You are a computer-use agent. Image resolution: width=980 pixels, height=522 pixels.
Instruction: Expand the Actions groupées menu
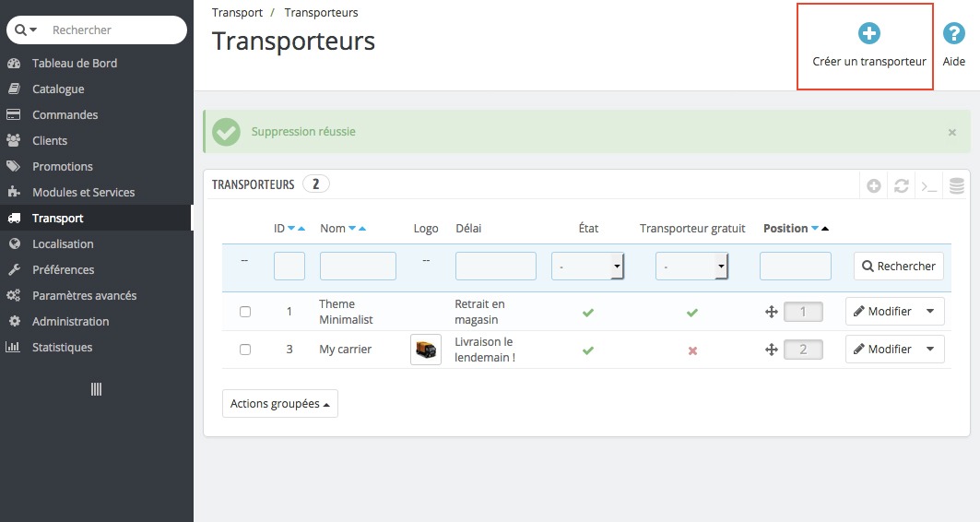[280, 404]
